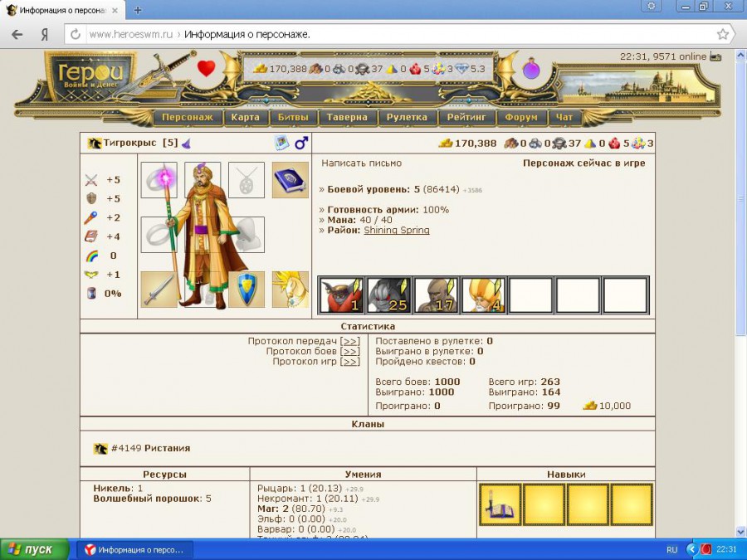This screenshot has width=747, height=560.
Task: Click the knowledge book stat icon
Action: click(91, 236)
